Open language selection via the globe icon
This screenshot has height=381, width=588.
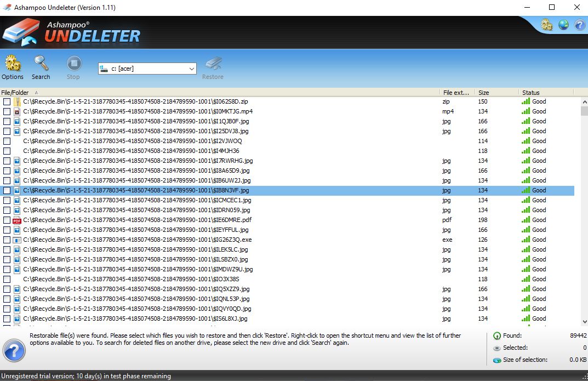(x=563, y=25)
